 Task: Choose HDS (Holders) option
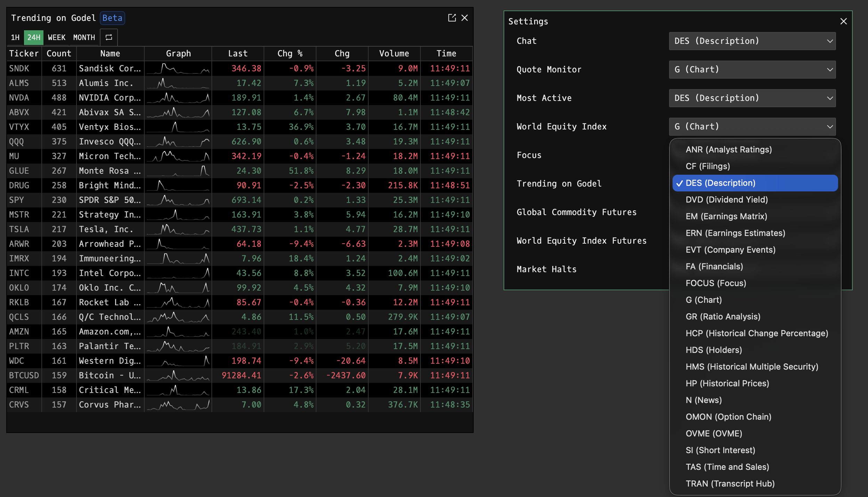(755, 350)
